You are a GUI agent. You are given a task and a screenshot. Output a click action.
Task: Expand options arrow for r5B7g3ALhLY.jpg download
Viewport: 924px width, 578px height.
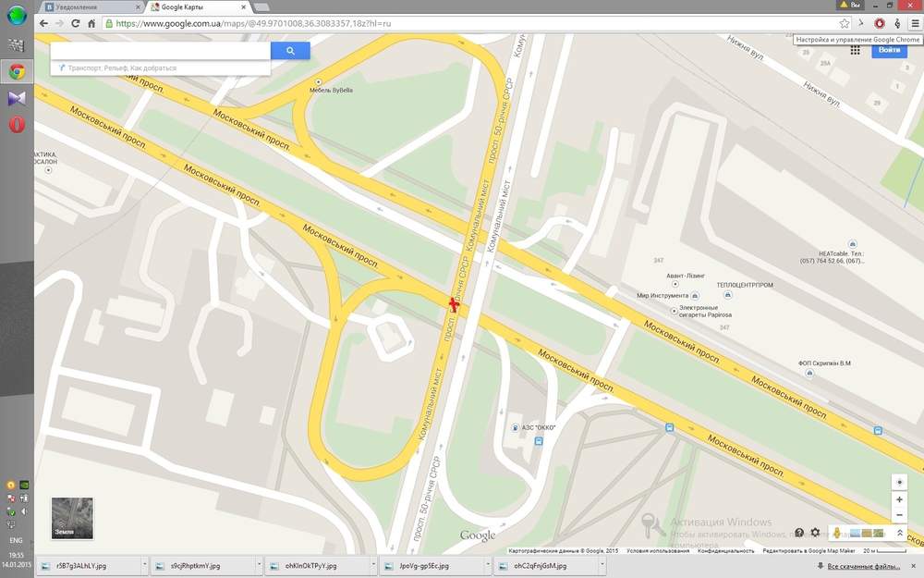(144, 566)
